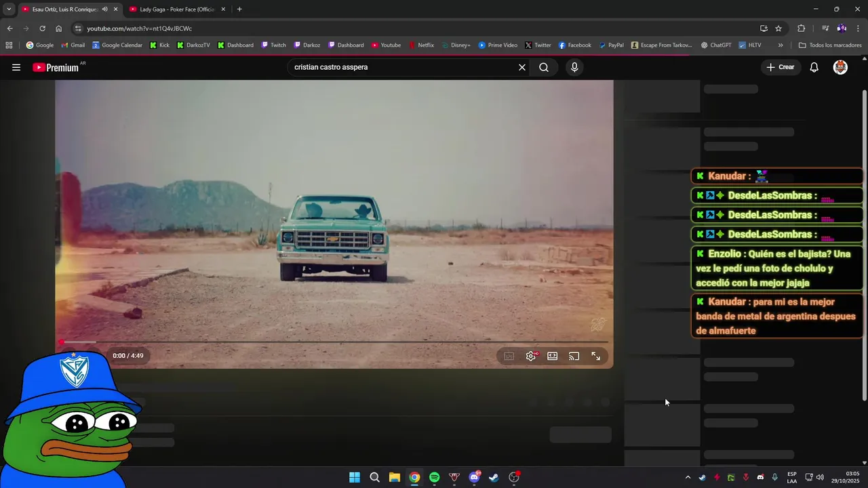Click the microphone icon in the system tray
Viewport: 868px width, 488px height.
click(774, 477)
